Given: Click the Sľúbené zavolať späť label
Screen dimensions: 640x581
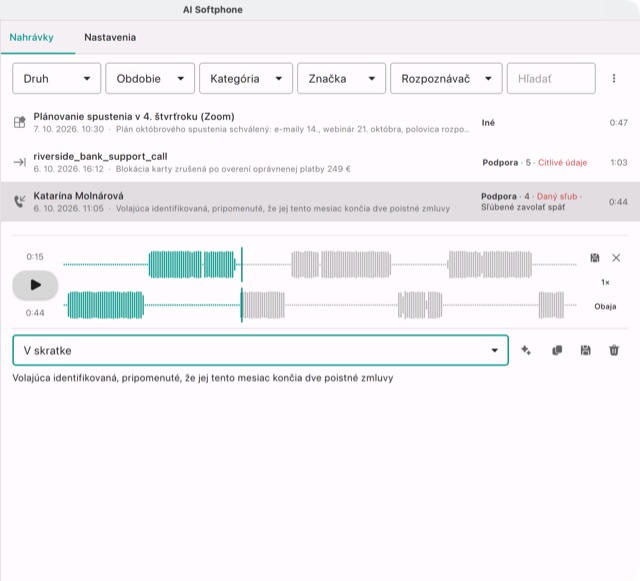Looking at the screenshot, I should [523, 207].
